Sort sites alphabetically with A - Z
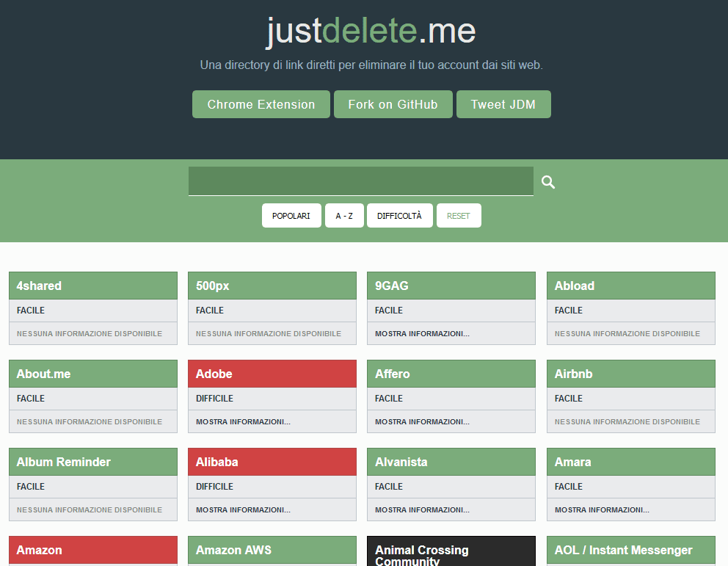The height and width of the screenshot is (566, 728). tap(344, 216)
